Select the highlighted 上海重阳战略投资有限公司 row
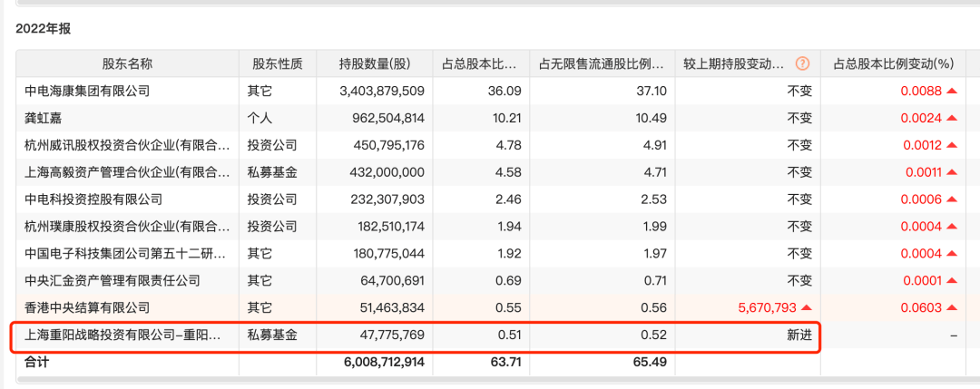This screenshot has height=389, width=980. click(x=124, y=335)
